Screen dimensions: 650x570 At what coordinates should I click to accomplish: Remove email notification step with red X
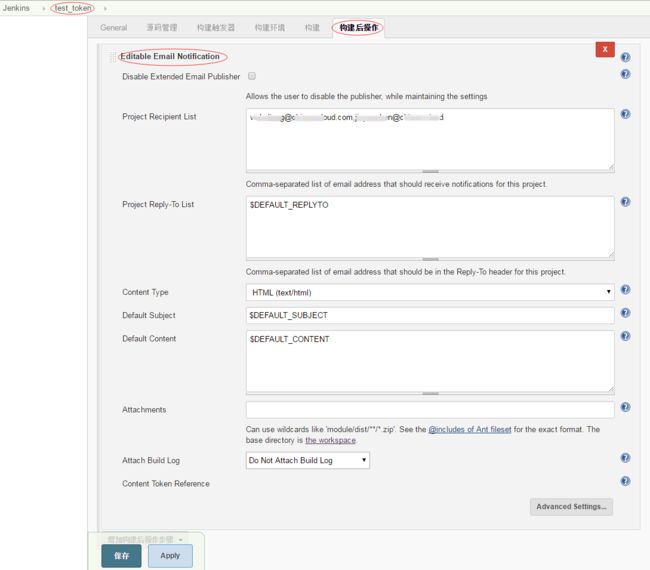tap(605, 49)
